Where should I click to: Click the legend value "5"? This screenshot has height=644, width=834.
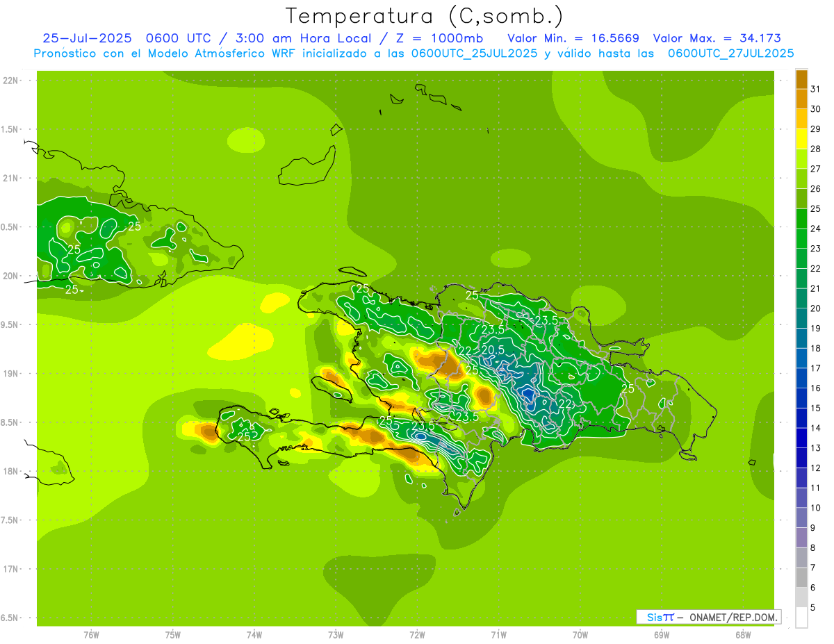point(812,608)
